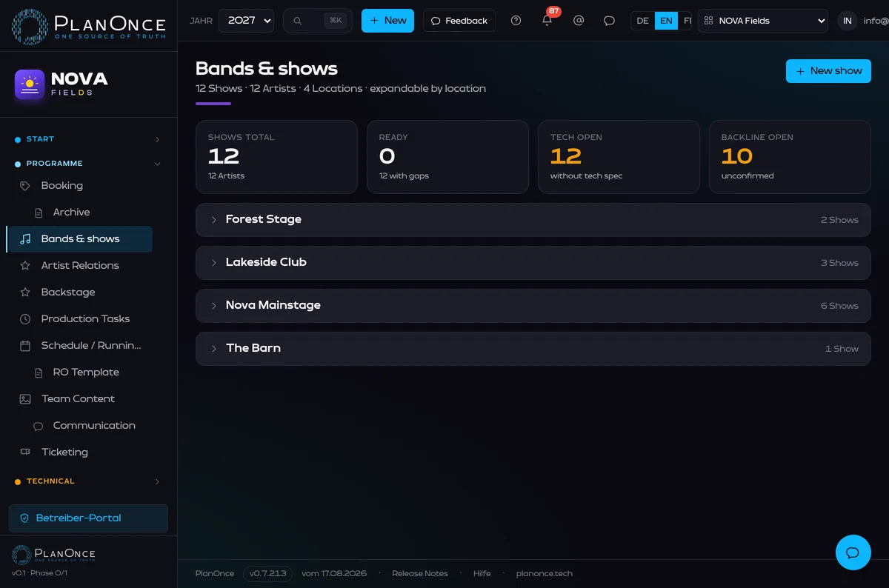This screenshot has width=889, height=588.
Task: Click the Backline Open stat card
Action: (x=790, y=157)
